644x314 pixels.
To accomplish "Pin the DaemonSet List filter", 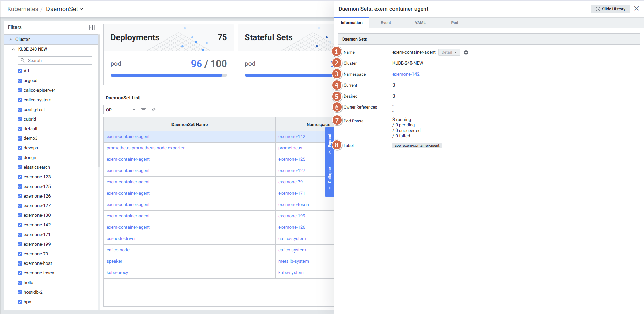I will (x=154, y=110).
